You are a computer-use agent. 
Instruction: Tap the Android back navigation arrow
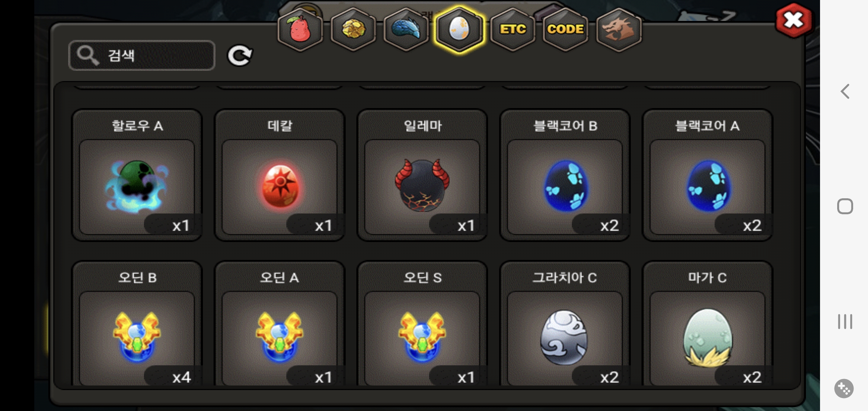845,91
